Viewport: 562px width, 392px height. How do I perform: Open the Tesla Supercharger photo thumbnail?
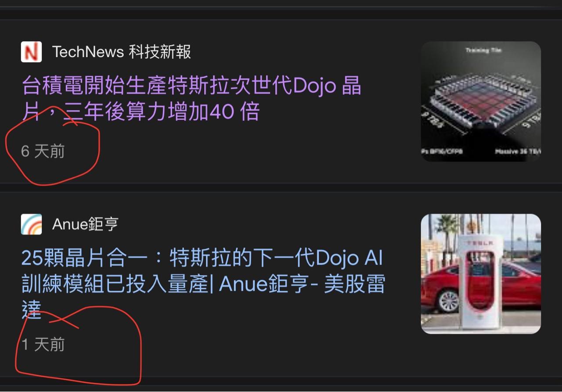pos(481,274)
